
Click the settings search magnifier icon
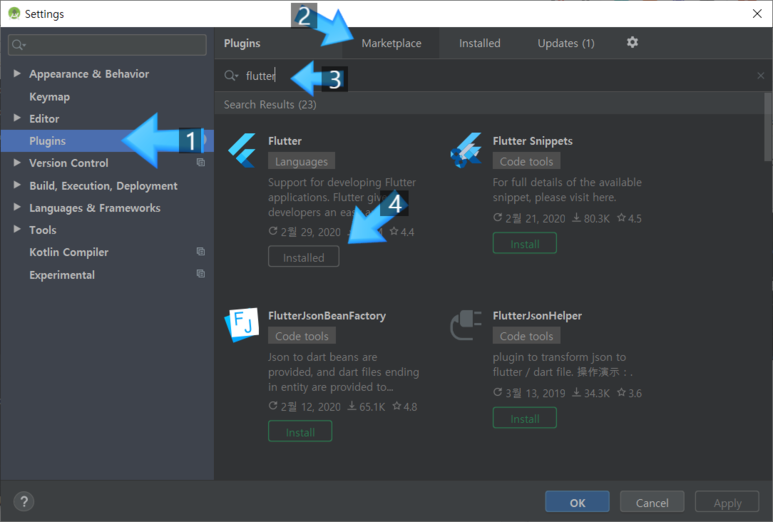18,45
